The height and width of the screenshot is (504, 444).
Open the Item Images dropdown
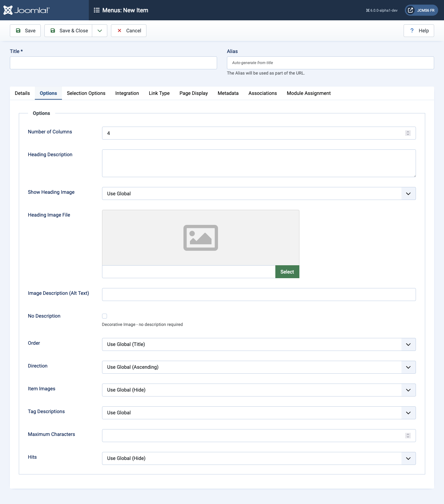tap(259, 390)
